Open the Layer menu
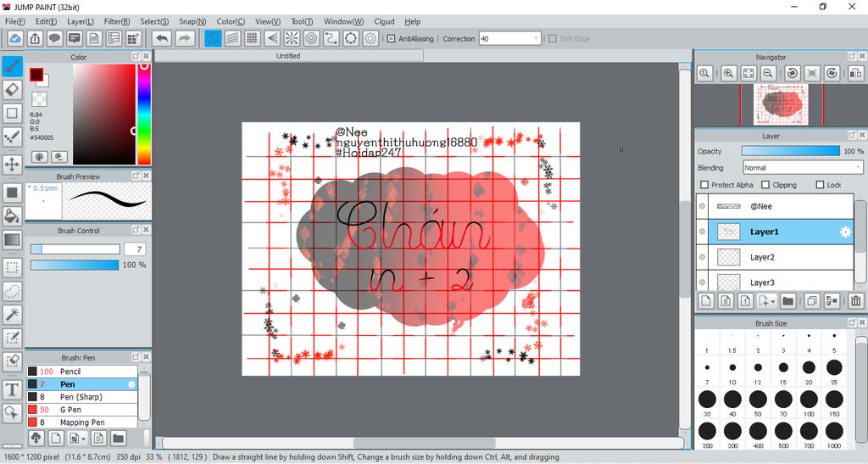This screenshot has height=464, width=868. tap(81, 21)
